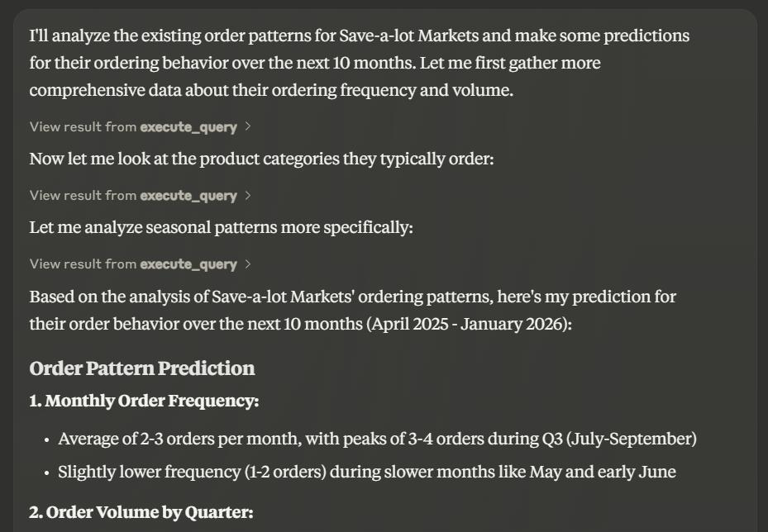
Task: Click sentence "Let me analyze seasonal patterns more specifically"
Action: tap(222, 227)
